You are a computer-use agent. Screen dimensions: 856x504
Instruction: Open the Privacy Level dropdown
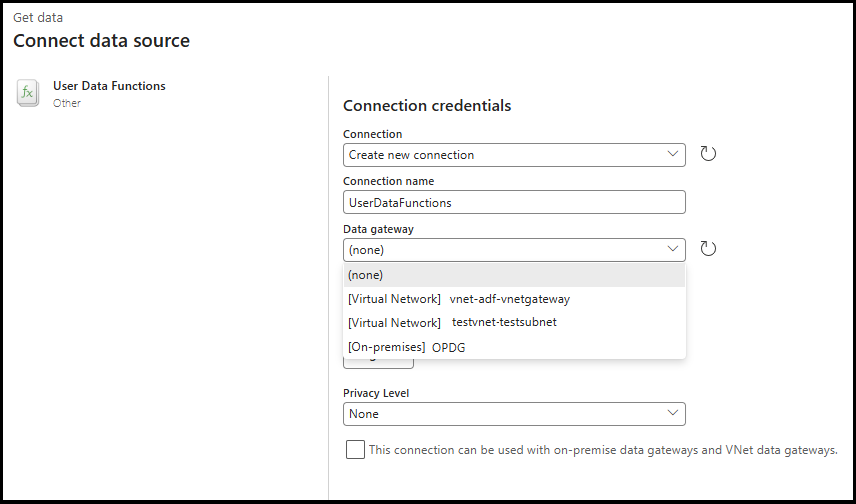tap(514, 414)
